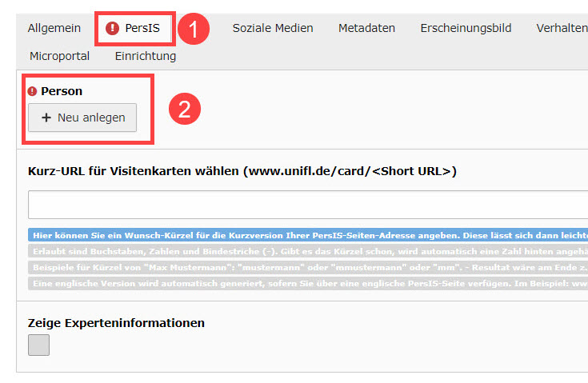The width and height of the screenshot is (588, 383).
Task: Switch to the Microportal tab
Action: 59,56
